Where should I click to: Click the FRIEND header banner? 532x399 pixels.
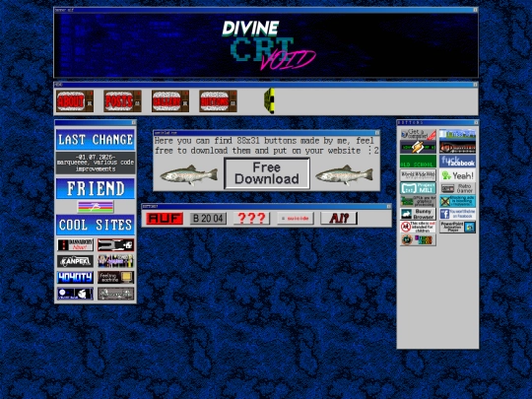(x=96, y=188)
